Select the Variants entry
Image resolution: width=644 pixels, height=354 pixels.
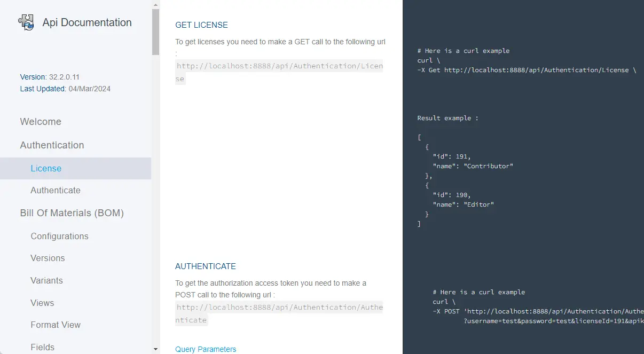click(x=46, y=280)
